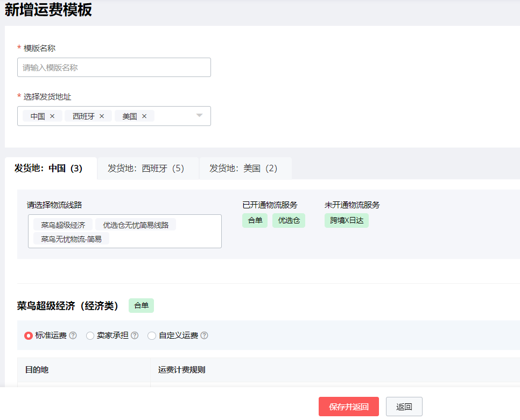Click the 返回 button
This screenshot has width=520, height=420.
404,407
